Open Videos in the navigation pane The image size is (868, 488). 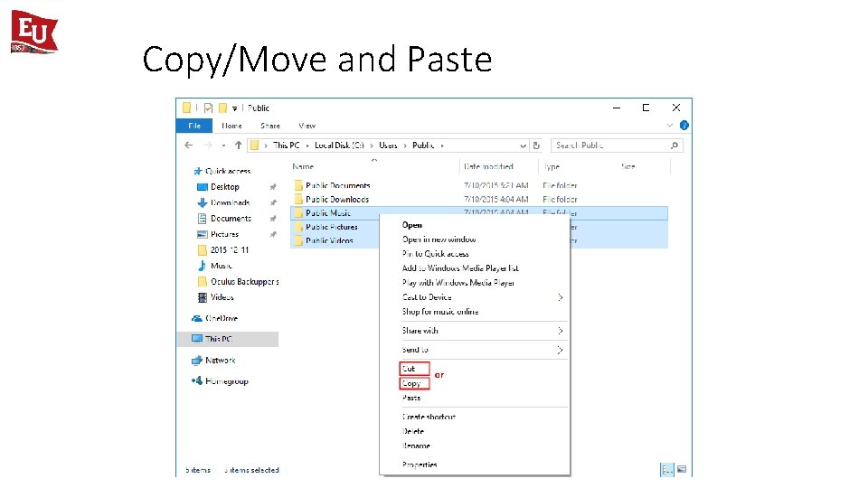222,297
